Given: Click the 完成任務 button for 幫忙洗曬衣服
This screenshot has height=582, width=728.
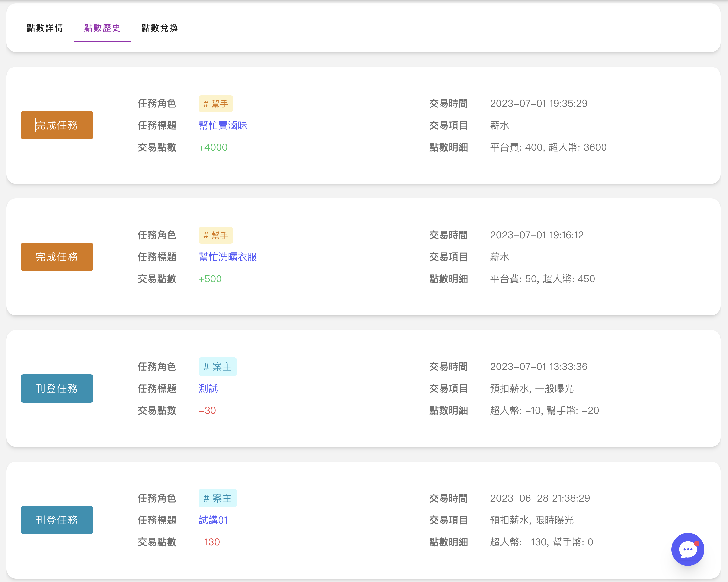Looking at the screenshot, I should pyautogui.click(x=57, y=257).
